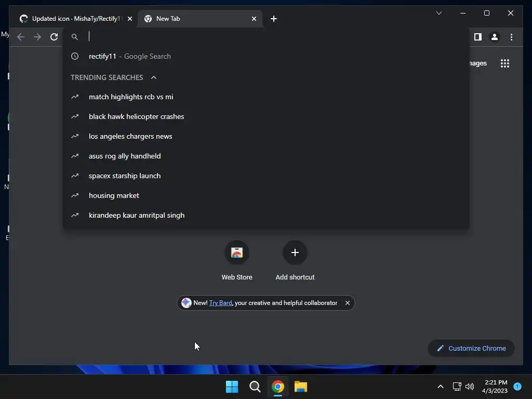Image resolution: width=532 pixels, height=399 pixels.
Task: Open the Google apps grid icon
Action: [505, 63]
